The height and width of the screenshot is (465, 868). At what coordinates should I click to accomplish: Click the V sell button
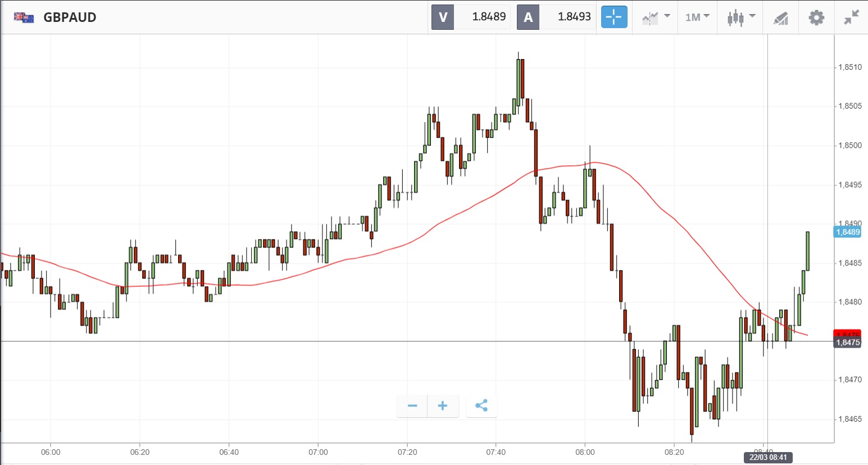pyautogui.click(x=443, y=17)
